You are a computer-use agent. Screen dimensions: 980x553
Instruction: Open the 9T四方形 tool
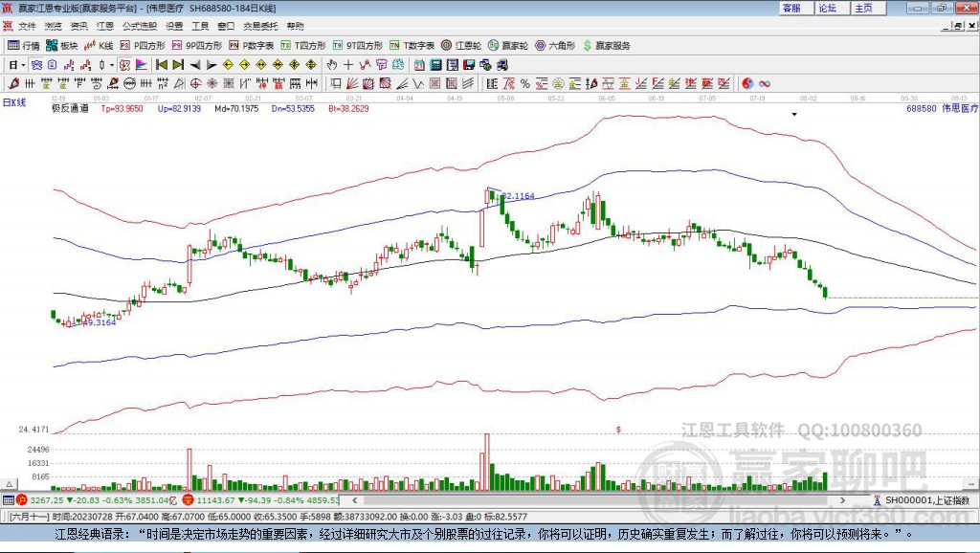[x=358, y=46]
